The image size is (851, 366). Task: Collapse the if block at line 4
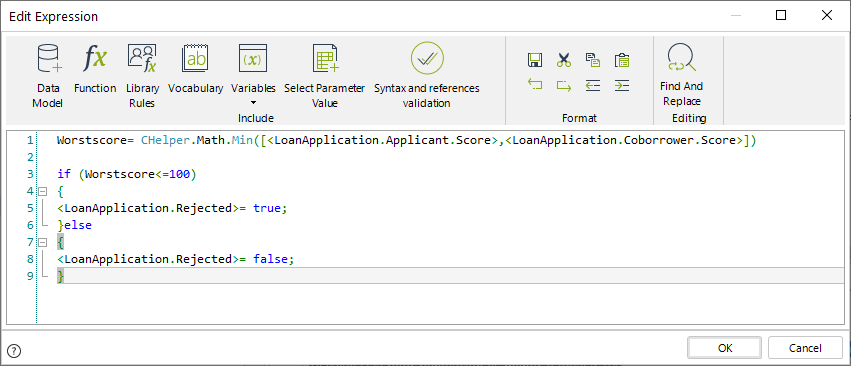click(x=43, y=191)
